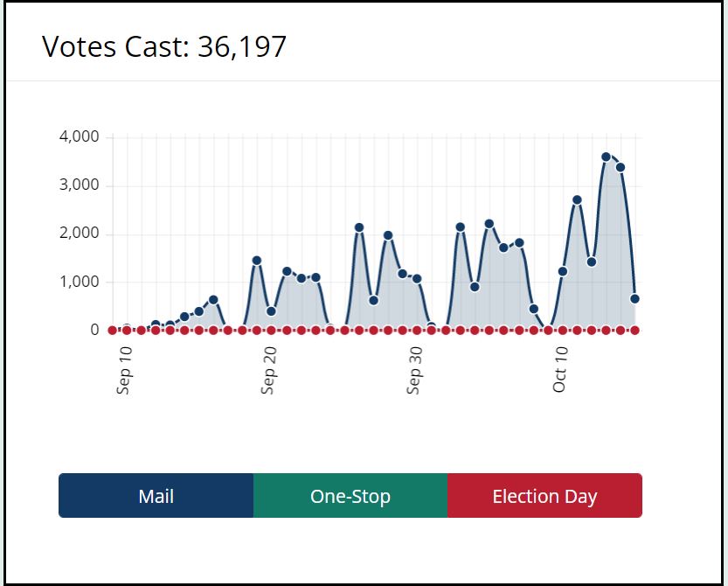Click the Oct 10 x-axis label
This screenshot has width=728, height=586.
(x=560, y=369)
